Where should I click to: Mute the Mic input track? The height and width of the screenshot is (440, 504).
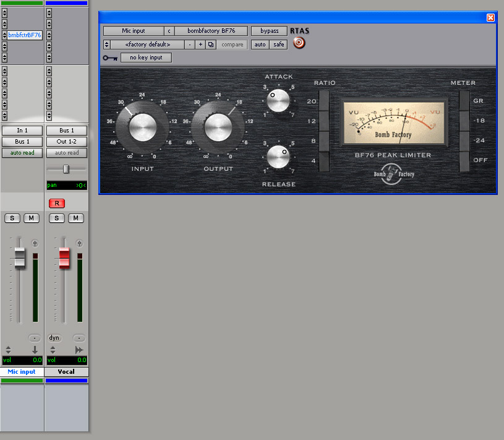point(32,218)
